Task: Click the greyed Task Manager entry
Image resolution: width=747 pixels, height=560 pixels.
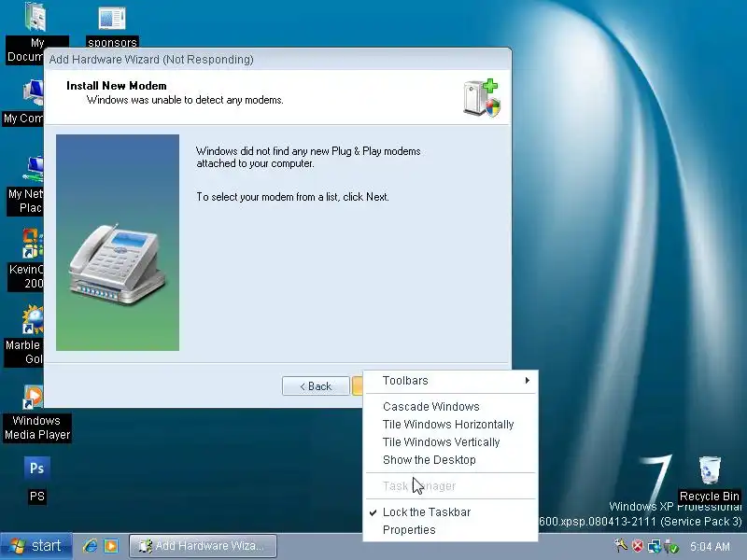Action: point(450,485)
